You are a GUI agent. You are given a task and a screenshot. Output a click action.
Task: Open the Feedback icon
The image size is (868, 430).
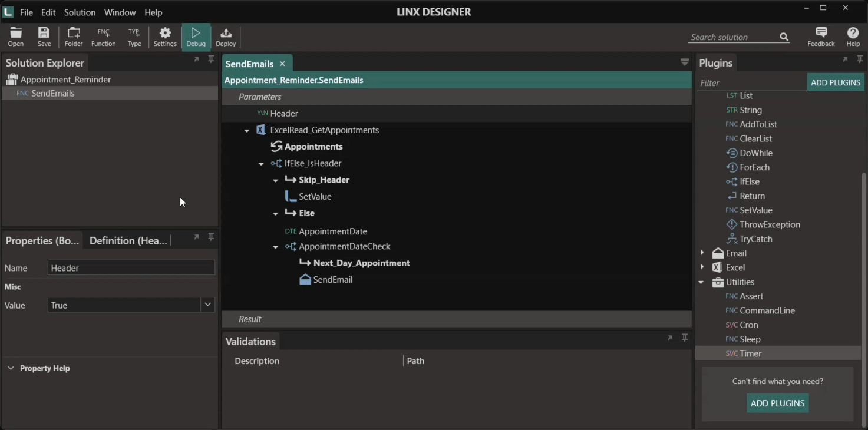click(821, 37)
